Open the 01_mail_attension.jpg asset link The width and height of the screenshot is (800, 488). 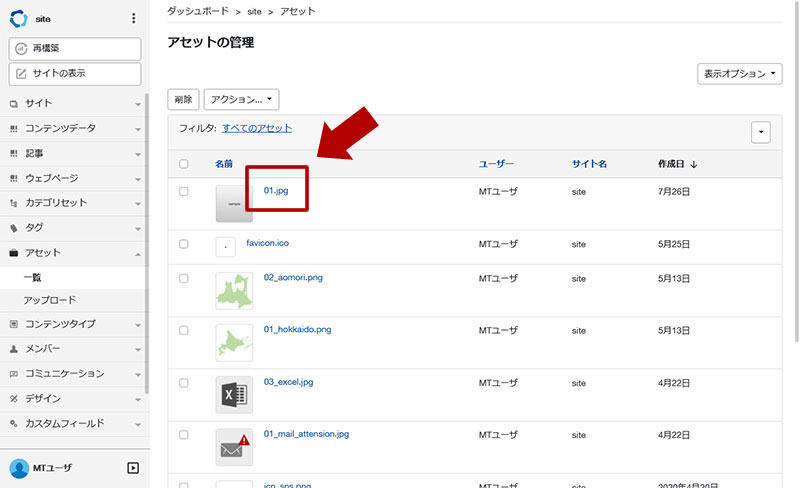click(x=306, y=434)
